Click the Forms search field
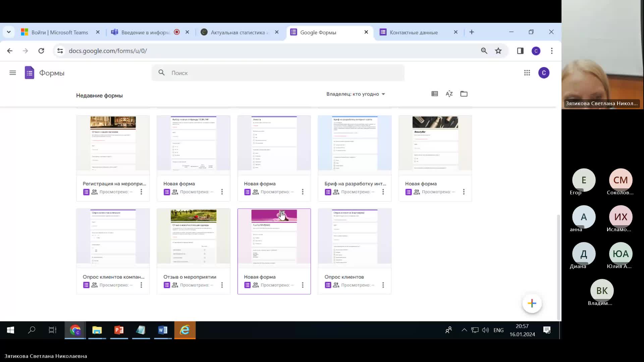 (278, 73)
